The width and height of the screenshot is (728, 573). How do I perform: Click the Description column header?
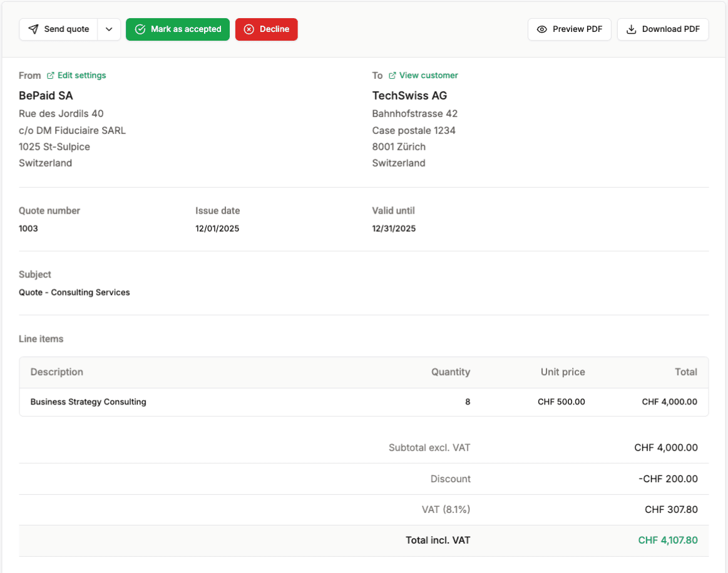point(57,372)
